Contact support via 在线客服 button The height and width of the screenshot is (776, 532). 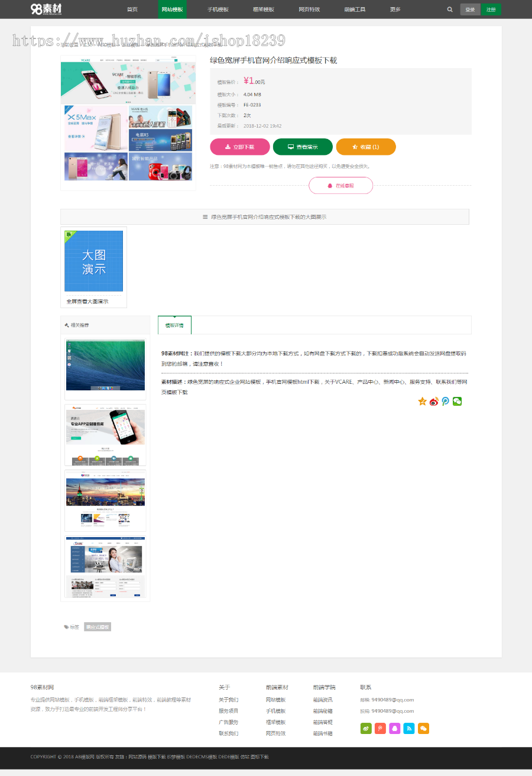(340, 186)
